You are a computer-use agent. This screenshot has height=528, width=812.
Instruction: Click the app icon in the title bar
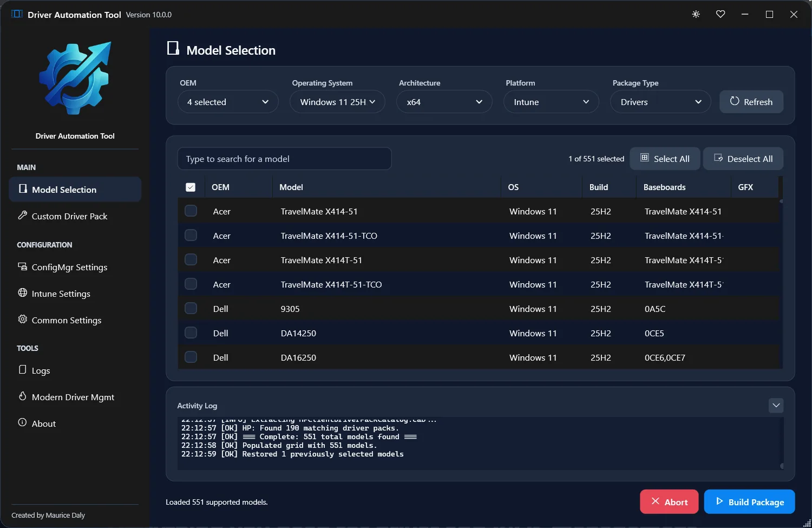[17, 14]
